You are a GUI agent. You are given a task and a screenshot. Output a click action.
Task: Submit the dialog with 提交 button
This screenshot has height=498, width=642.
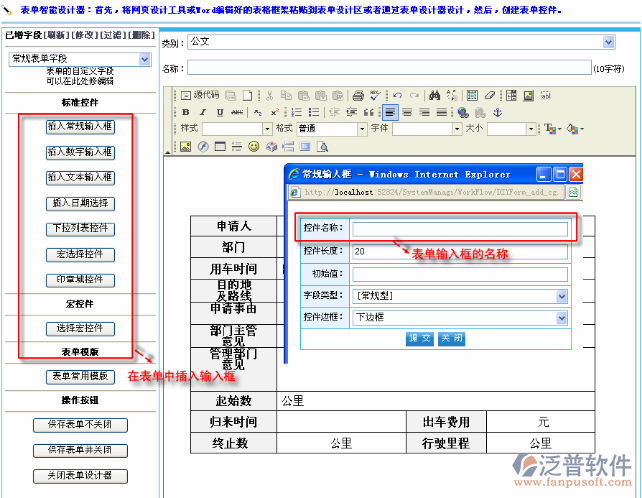click(x=419, y=338)
